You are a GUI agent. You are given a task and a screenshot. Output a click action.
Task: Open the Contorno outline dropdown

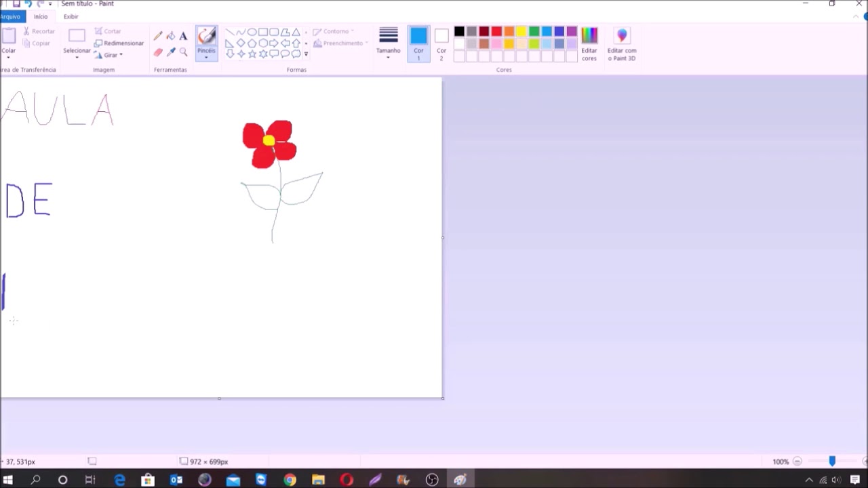(334, 31)
